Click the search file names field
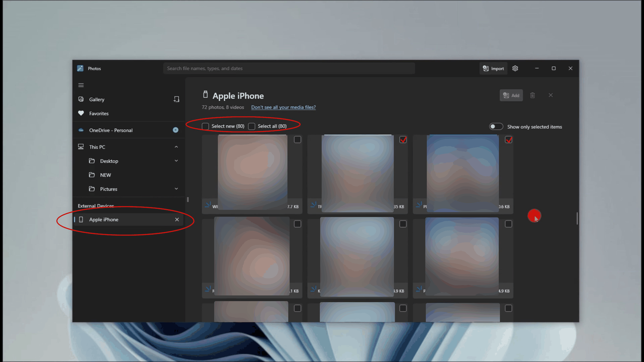The width and height of the screenshot is (644, 362). tap(289, 69)
